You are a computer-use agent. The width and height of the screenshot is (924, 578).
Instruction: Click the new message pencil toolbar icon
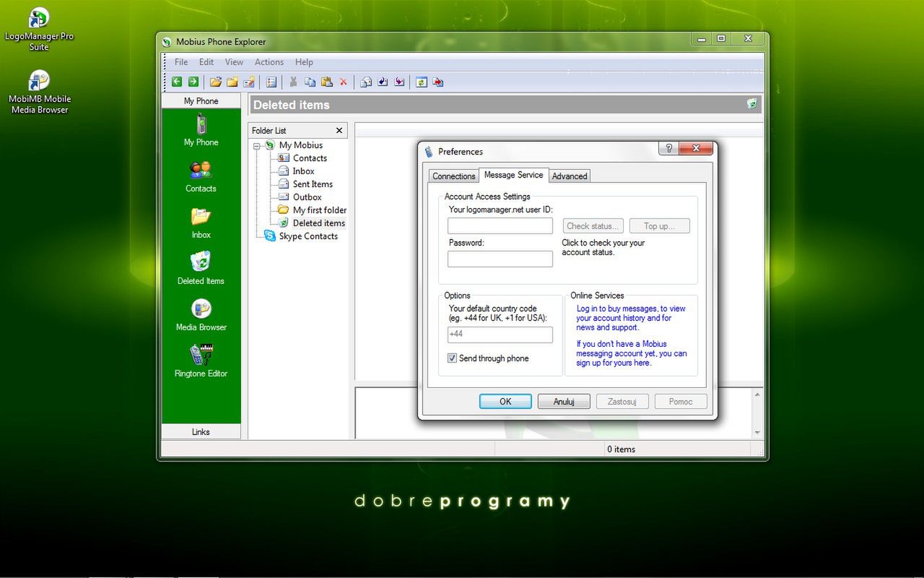pos(249,82)
